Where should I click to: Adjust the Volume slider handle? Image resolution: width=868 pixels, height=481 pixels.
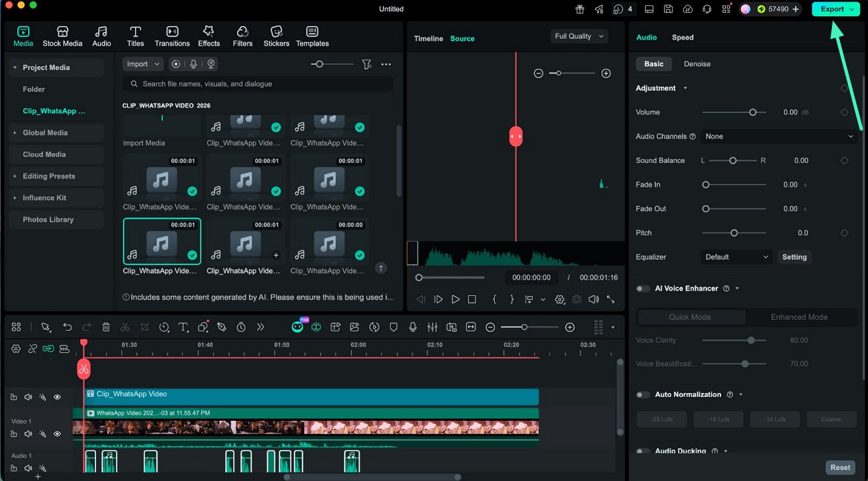point(752,112)
